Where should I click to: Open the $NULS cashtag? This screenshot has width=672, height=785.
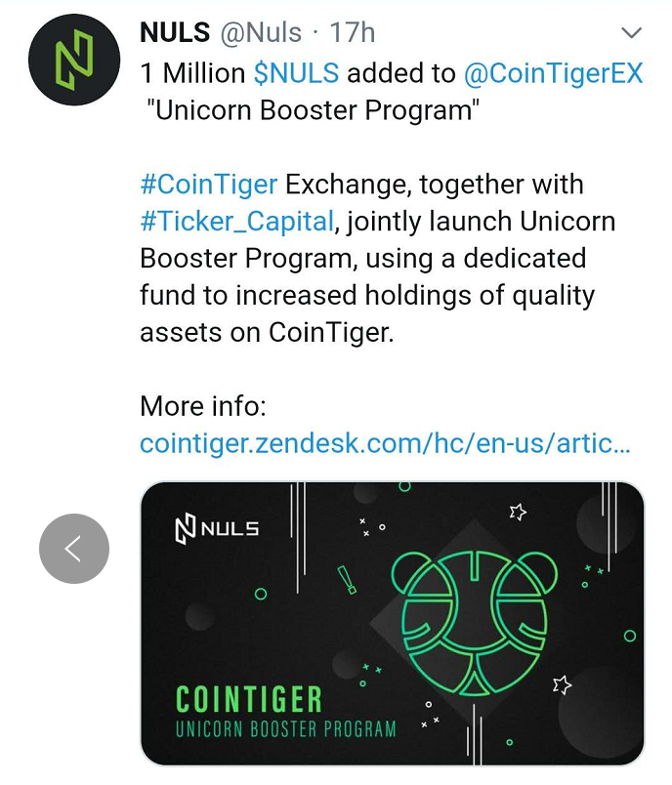click(296, 73)
